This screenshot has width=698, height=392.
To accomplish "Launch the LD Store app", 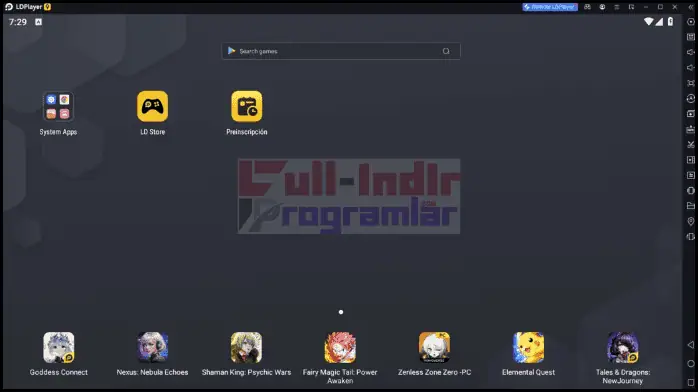I will (152, 106).
